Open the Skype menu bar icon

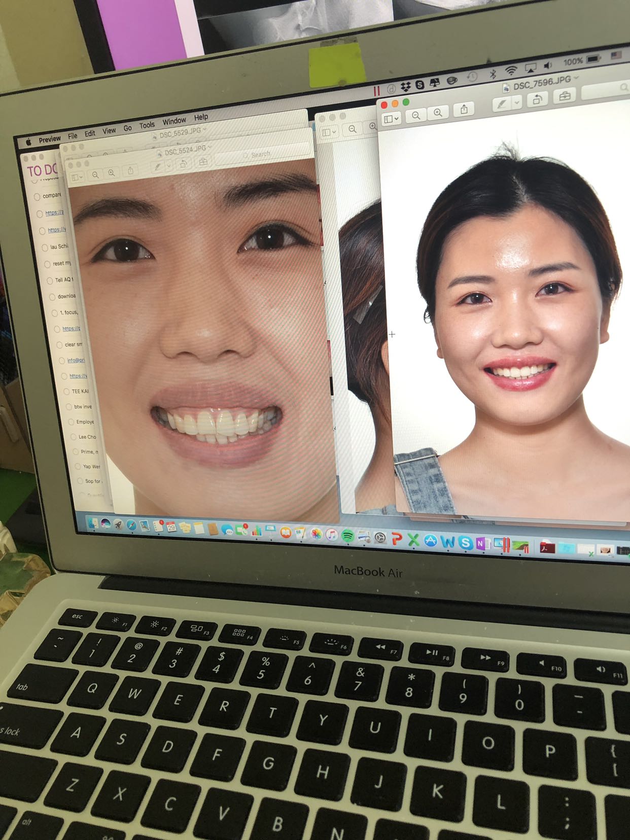[420, 85]
